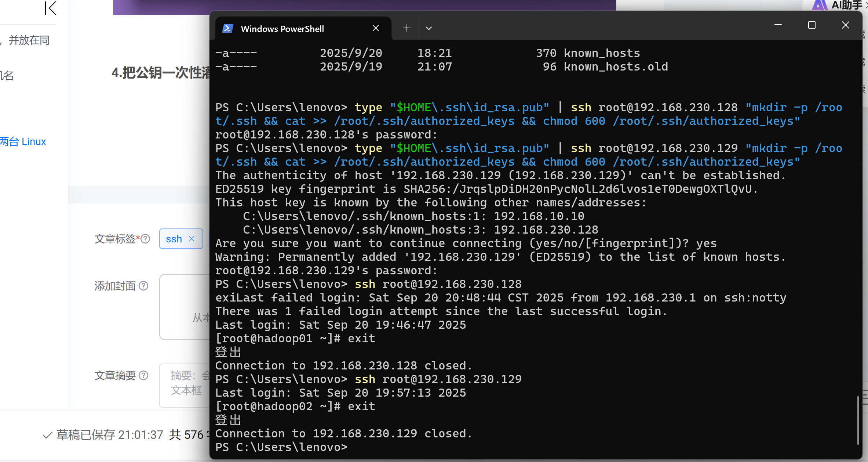
Task: Remove the ssh tag with its X
Action: click(191, 238)
